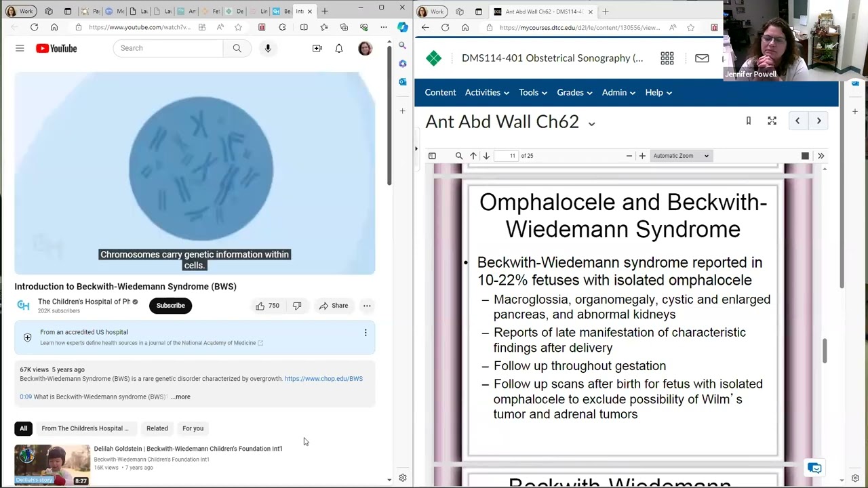Image resolution: width=868 pixels, height=488 pixels.
Task: Click the D2L green diamond course logo
Action: tap(434, 58)
